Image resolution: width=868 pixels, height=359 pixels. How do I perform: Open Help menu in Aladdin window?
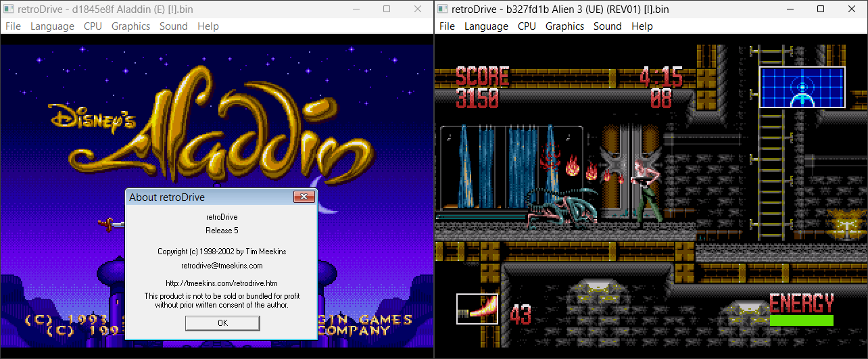pos(208,26)
